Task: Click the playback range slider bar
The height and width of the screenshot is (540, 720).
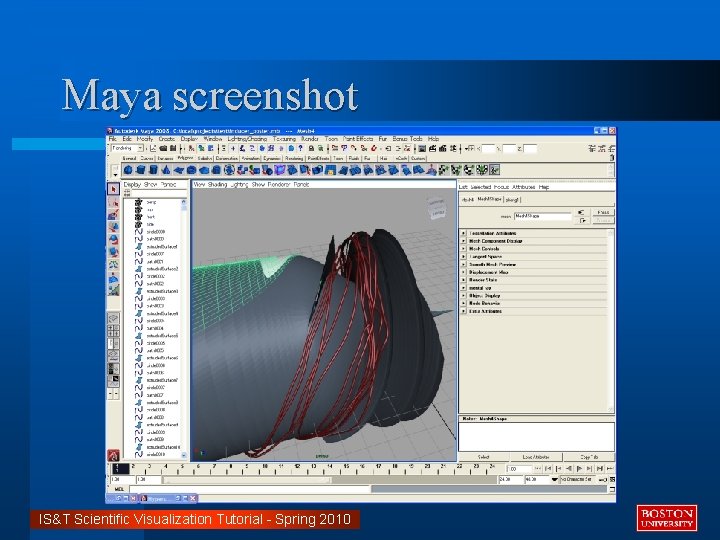Action: point(247,480)
